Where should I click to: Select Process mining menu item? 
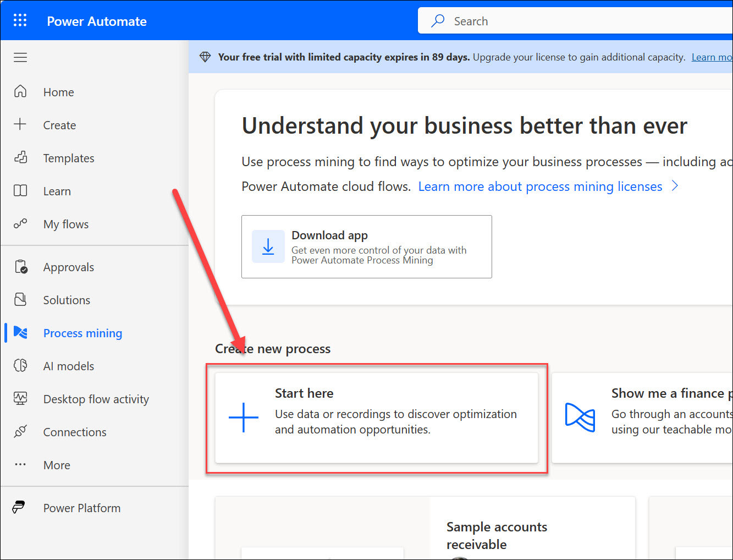pyautogui.click(x=82, y=333)
